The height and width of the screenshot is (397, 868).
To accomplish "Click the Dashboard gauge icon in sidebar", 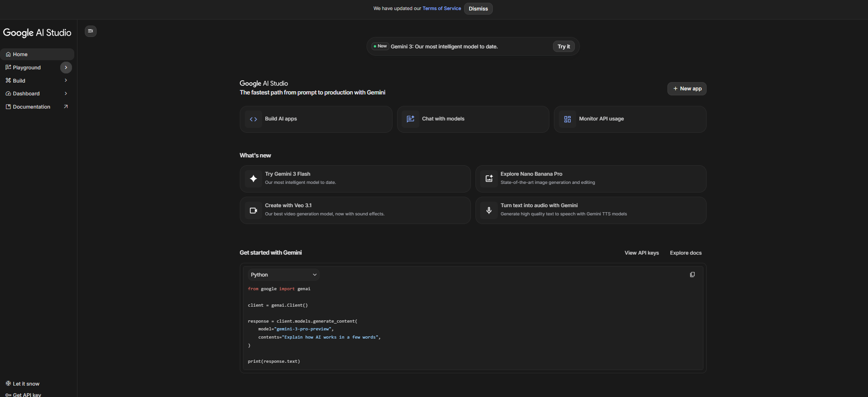I will coord(8,94).
